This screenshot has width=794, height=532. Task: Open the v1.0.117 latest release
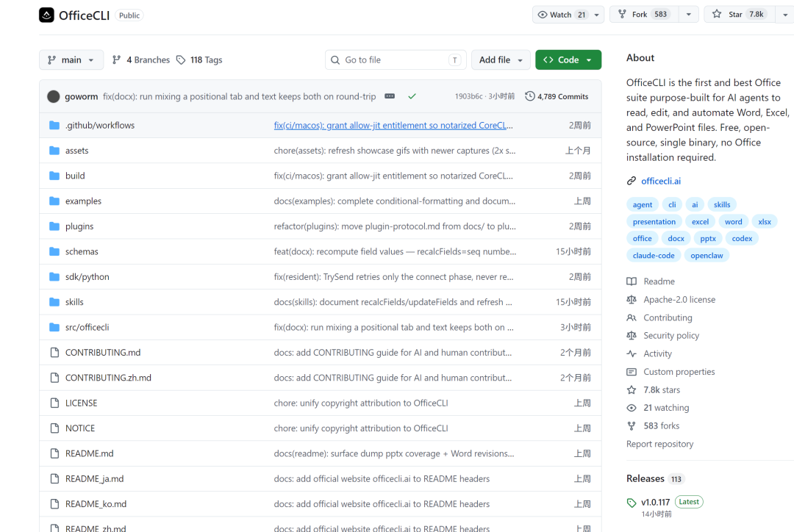coord(655,502)
